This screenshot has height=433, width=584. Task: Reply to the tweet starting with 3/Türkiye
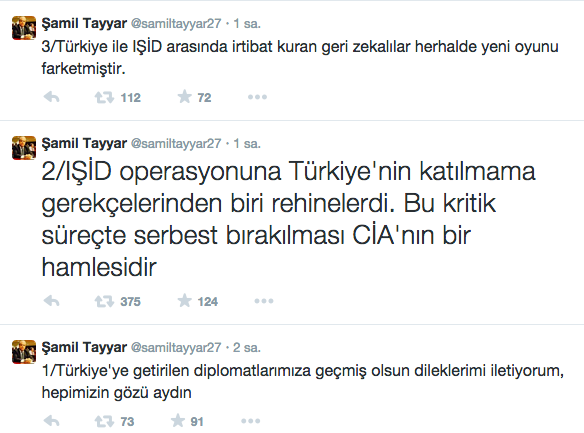point(51,98)
